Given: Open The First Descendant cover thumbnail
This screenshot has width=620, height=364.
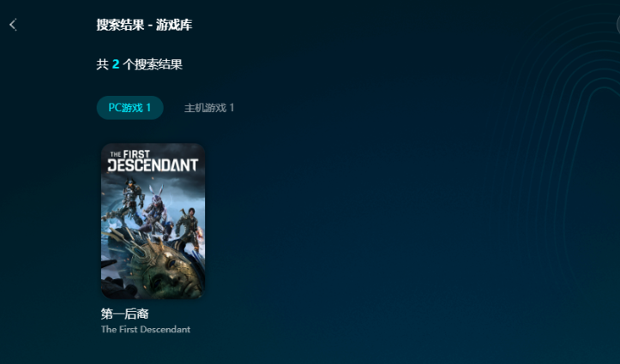Looking at the screenshot, I should coord(153,221).
